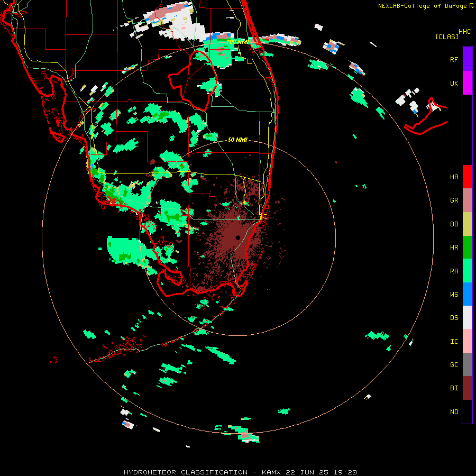Click the black radar site dot
The image size is (476, 476).
[237, 237]
